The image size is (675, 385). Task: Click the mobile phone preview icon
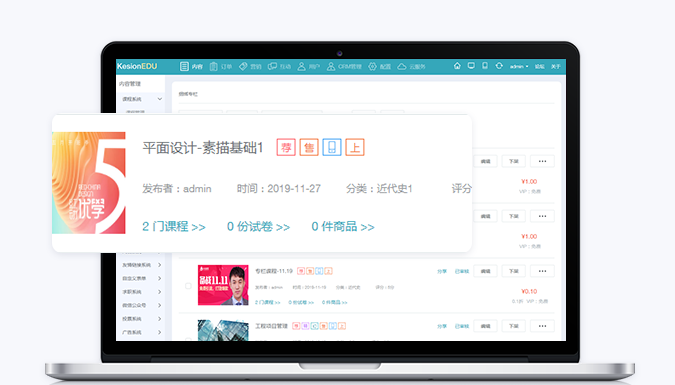pos(485,66)
